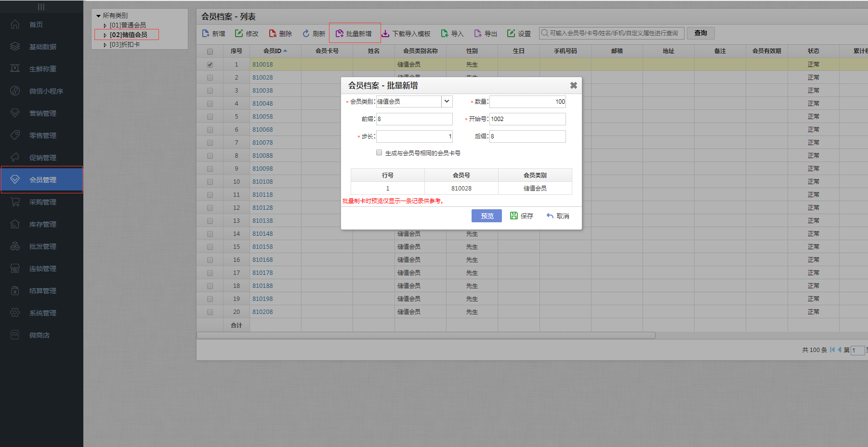Expand the [01]普通会员 tree node

click(x=105, y=26)
